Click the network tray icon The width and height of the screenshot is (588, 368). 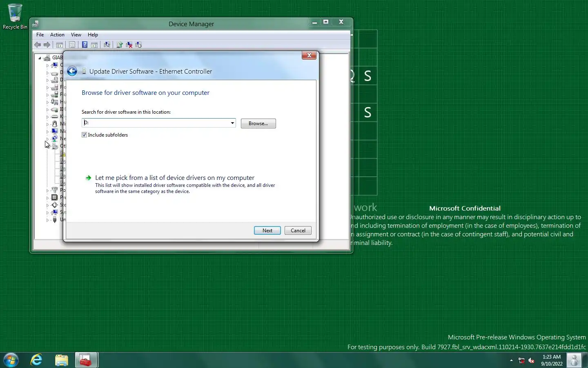click(x=521, y=360)
